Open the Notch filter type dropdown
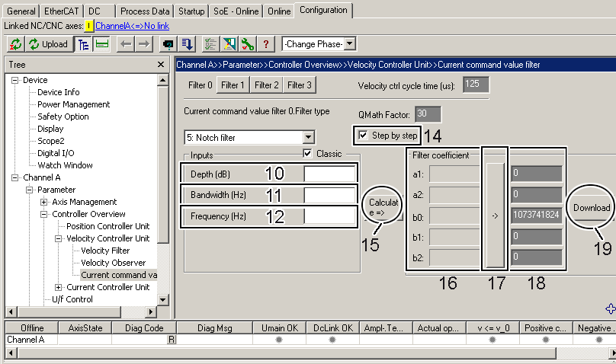Image resolution: width=616 pixels, height=364 pixels. coord(309,137)
